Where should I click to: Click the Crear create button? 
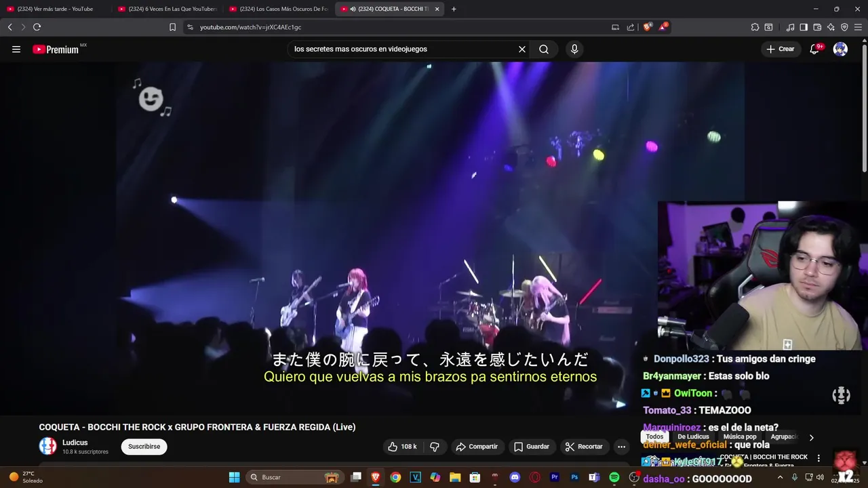[x=780, y=49]
